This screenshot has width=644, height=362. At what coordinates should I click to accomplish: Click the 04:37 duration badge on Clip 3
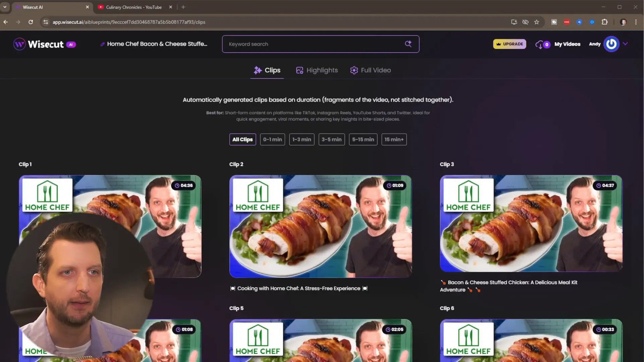605,185
